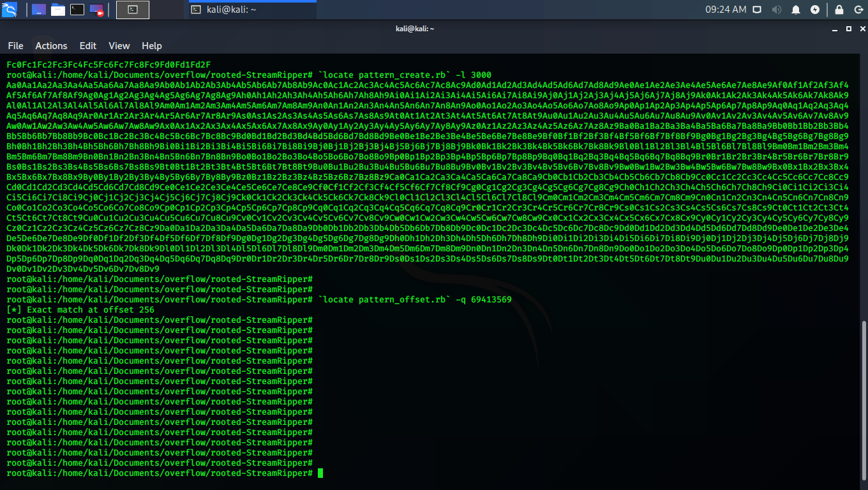Screen dimensions: 868x490
Task: Open the volume speaker tray icon
Action: coord(777,10)
